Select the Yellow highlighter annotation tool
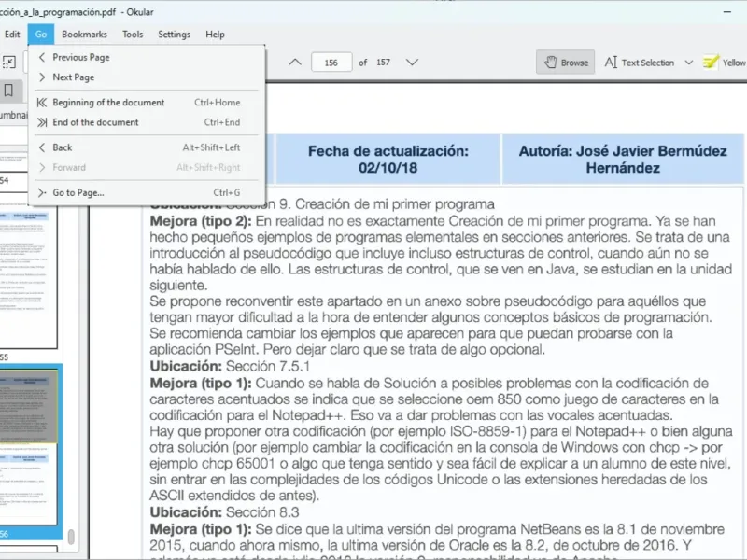This screenshot has height=560, width=747. (725, 63)
